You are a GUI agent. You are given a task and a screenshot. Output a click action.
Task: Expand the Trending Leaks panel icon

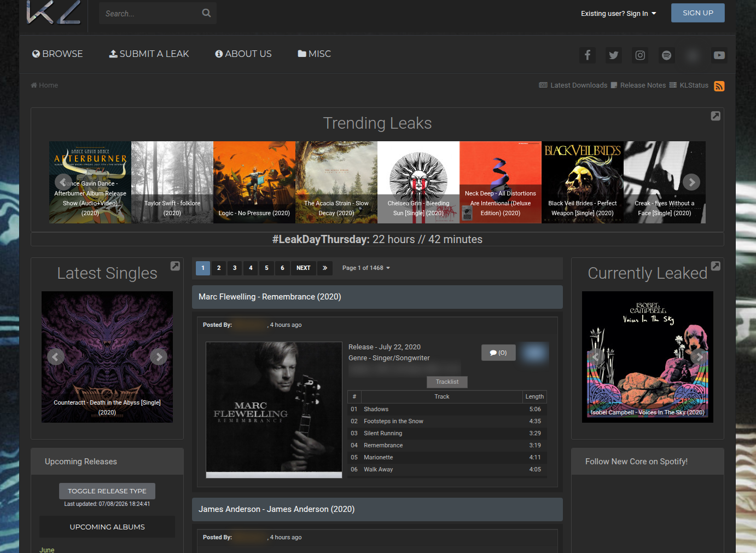pos(716,116)
